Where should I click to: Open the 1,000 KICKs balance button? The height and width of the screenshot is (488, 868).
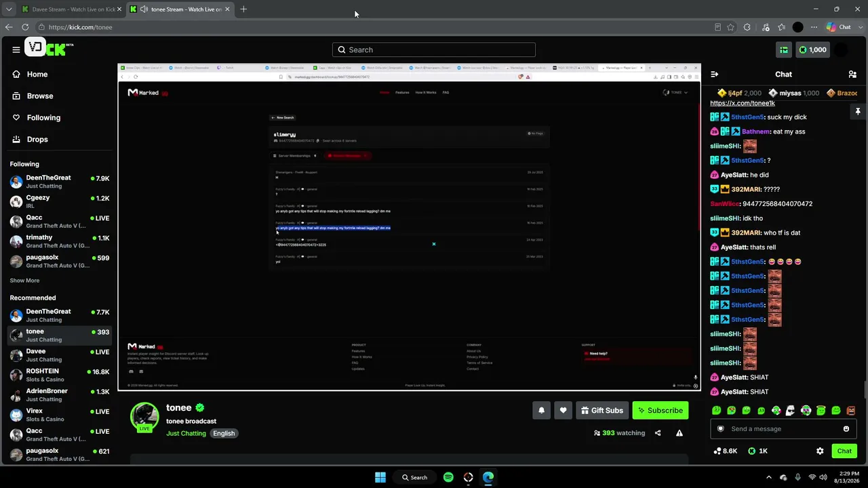coord(812,49)
